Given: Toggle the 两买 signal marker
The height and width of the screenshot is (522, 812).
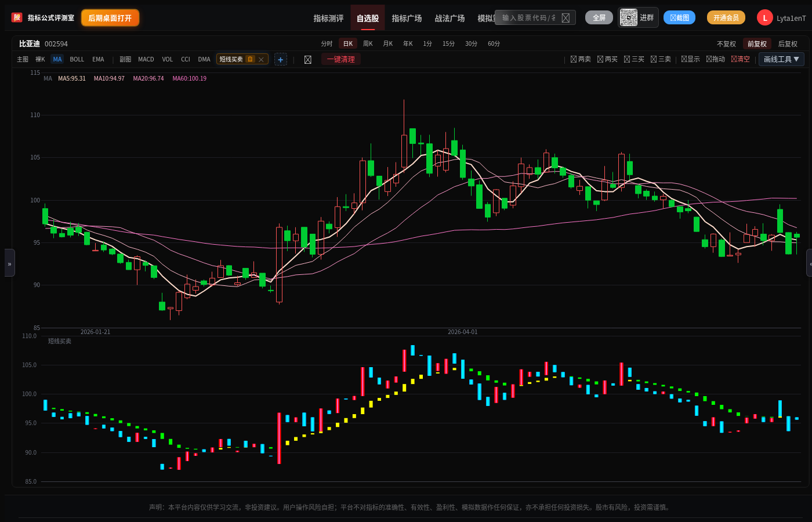Looking at the screenshot, I should click(607, 59).
